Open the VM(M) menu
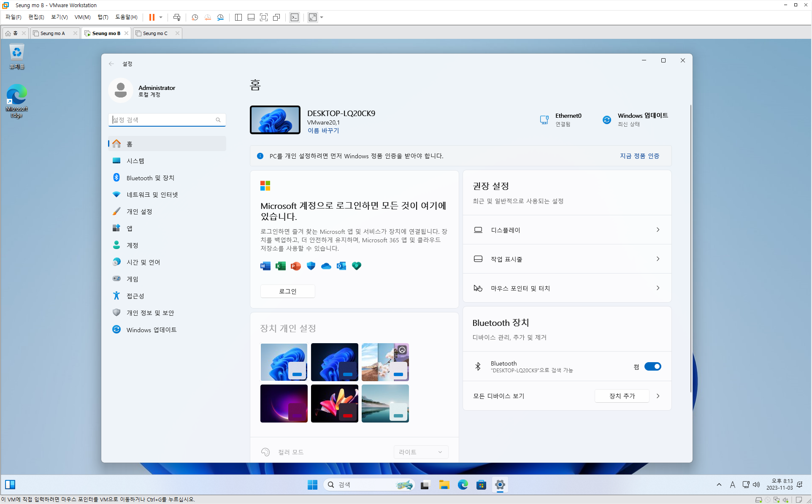Image resolution: width=812 pixels, height=504 pixels. click(x=82, y=17)
